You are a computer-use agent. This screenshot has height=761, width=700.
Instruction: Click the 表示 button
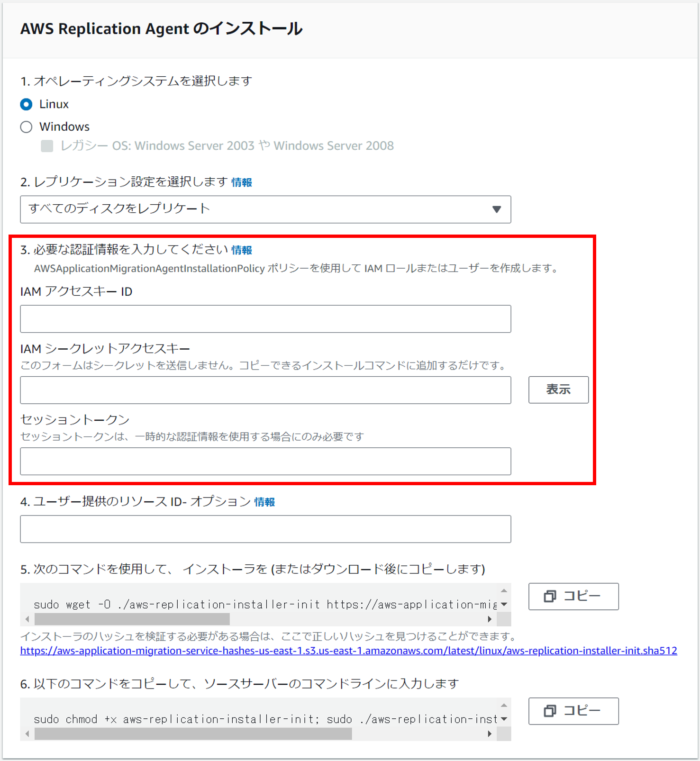[558, 390]
